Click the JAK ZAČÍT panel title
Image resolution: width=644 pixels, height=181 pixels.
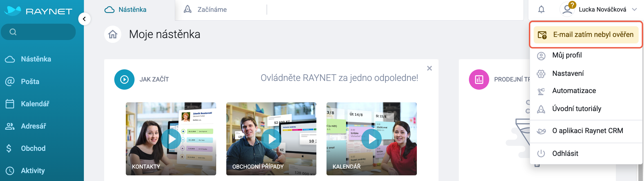pos(154,80)
